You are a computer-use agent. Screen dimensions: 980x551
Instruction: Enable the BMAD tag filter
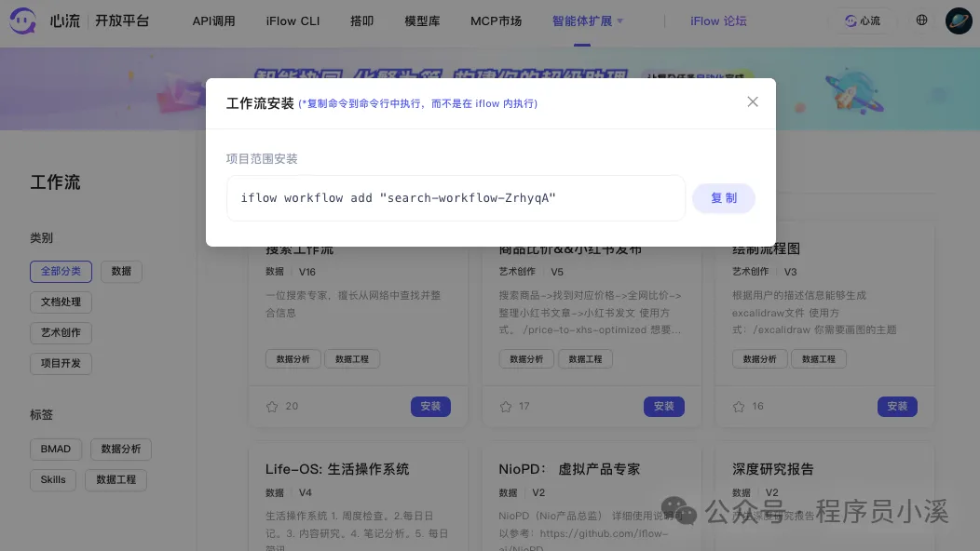click(55, 449)
